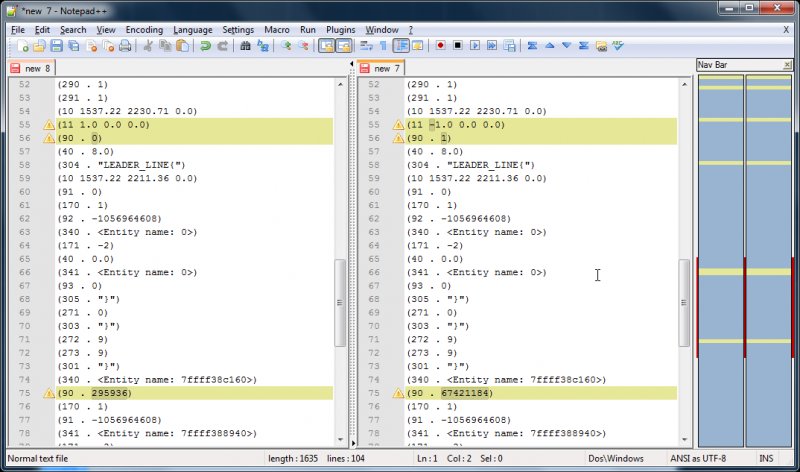Close the Nav Bar panel
The width and height of the screenshot is (800, 472).
787,65
